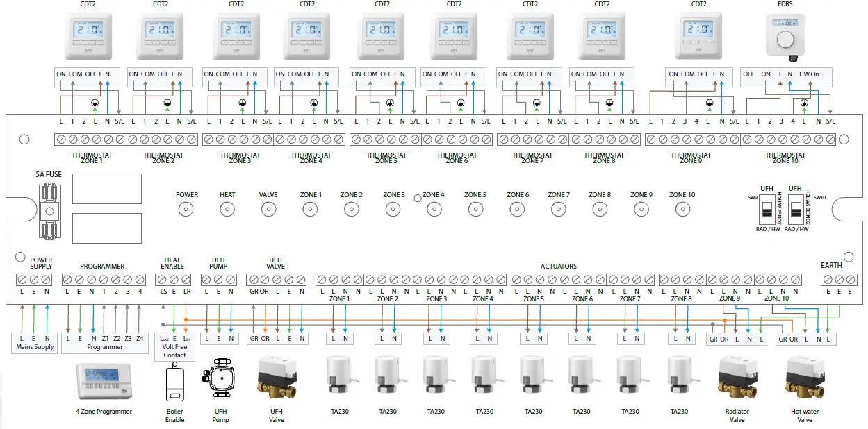Click the THERMOSTAT ZONE 2 label

click(x=163, y=158)
